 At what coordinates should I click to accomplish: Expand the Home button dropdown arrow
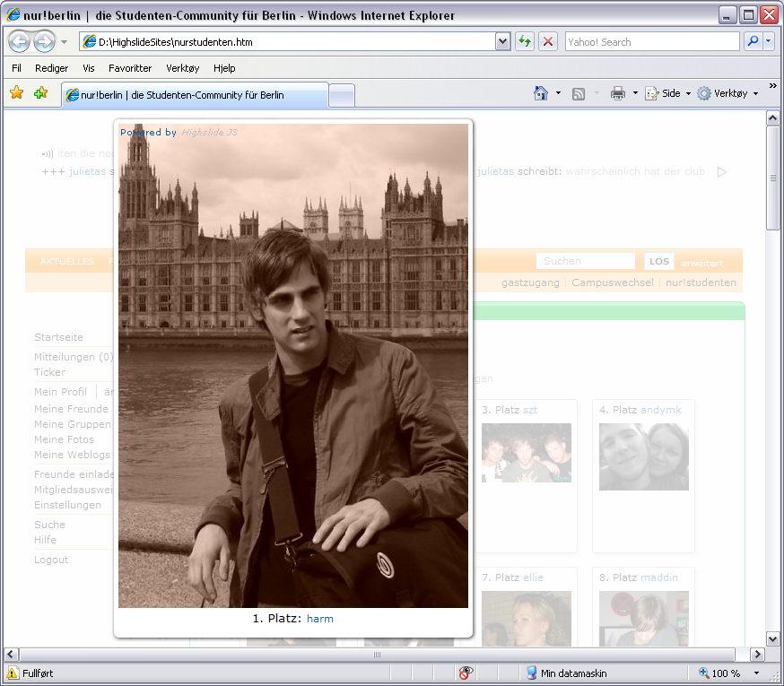coord(558,93)
